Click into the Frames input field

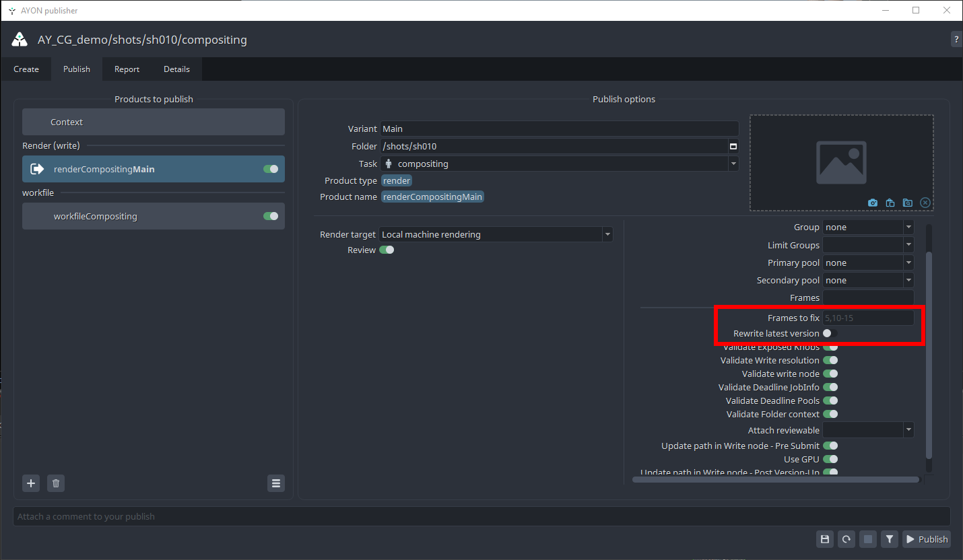tap(869, 297)
